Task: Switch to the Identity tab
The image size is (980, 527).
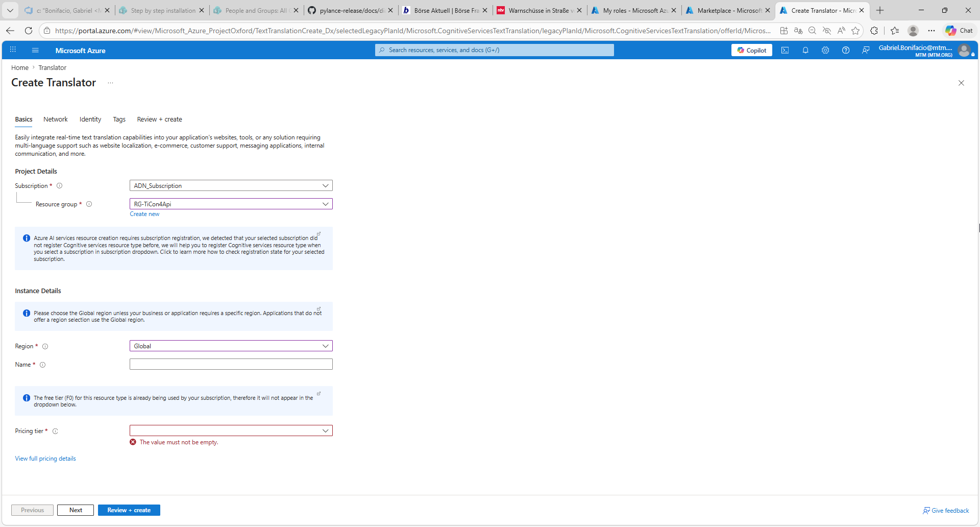Action: (90, 119)
